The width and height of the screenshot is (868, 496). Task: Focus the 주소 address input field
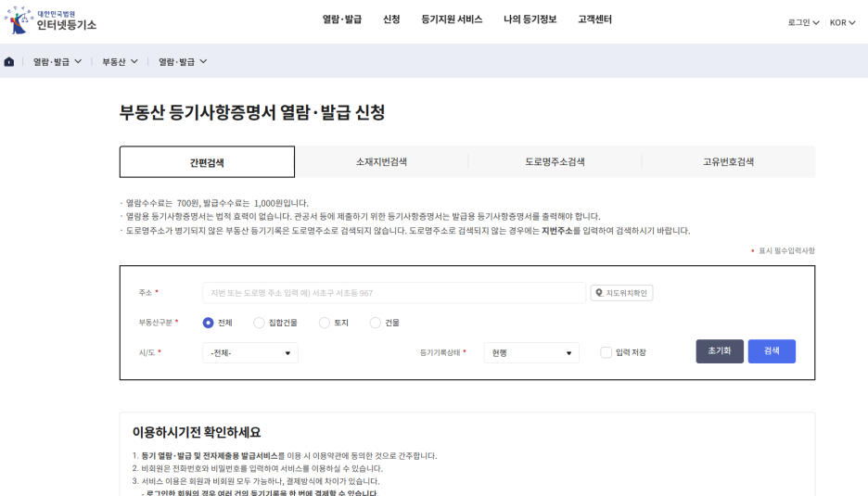(x=394, y=293)
